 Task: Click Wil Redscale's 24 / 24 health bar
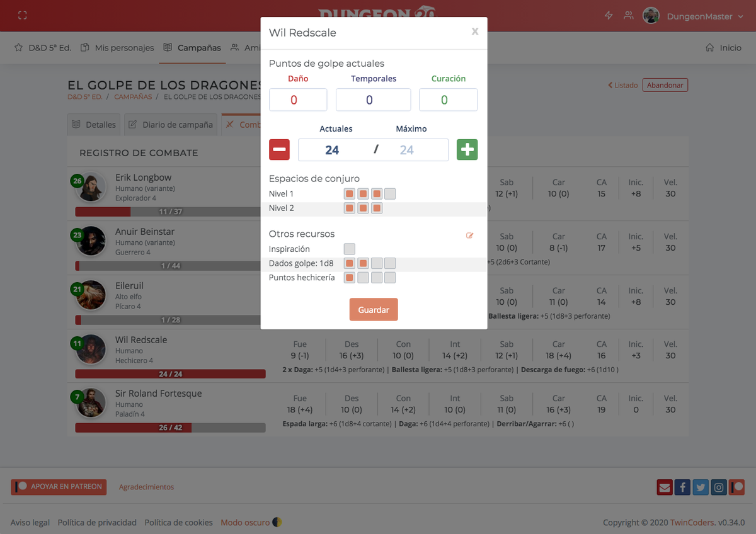coord(170,374)
